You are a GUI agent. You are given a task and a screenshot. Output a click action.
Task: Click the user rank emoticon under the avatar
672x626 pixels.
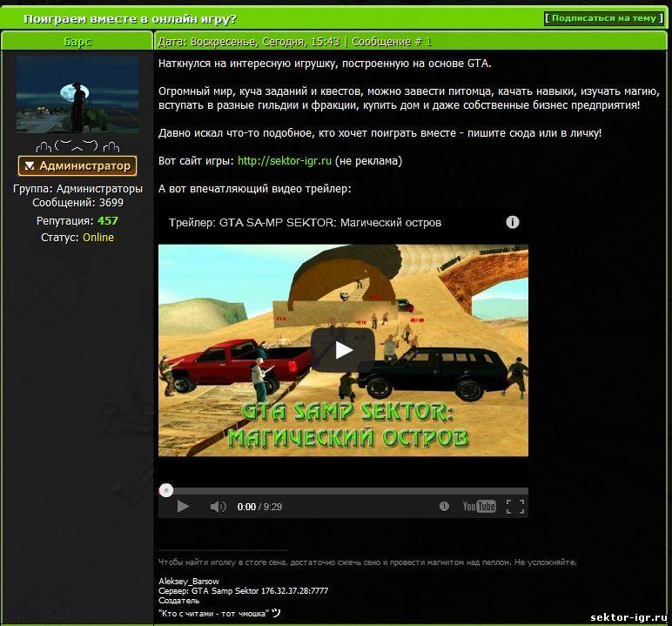click(77, 146)
